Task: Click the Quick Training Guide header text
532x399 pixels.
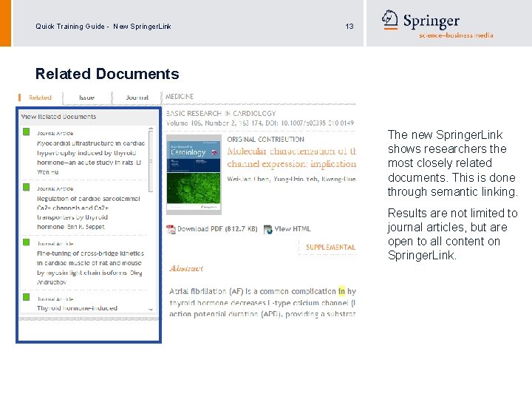Action: tap(103, 27)
